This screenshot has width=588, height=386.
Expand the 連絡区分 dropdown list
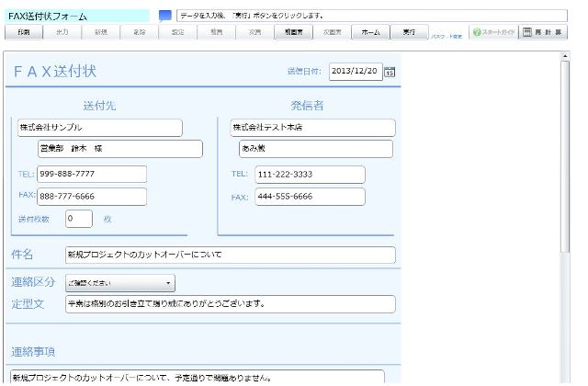point(119,283)
